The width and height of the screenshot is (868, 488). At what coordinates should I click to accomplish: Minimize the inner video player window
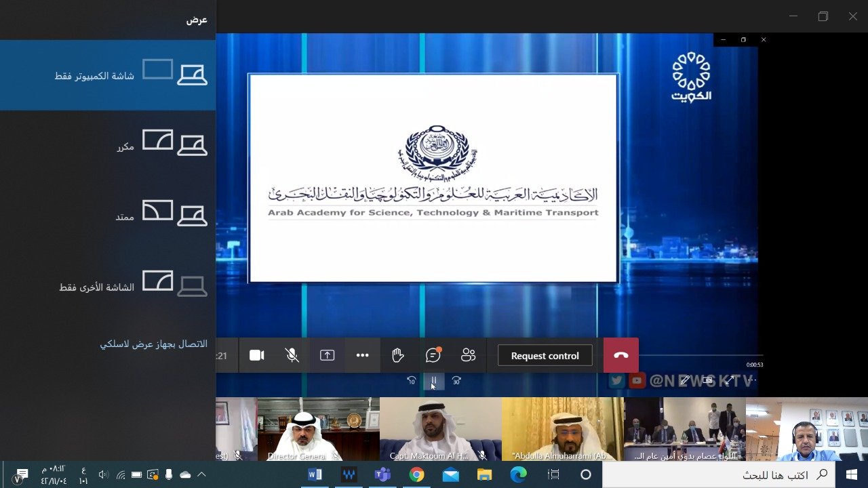[x=724, y=40]
